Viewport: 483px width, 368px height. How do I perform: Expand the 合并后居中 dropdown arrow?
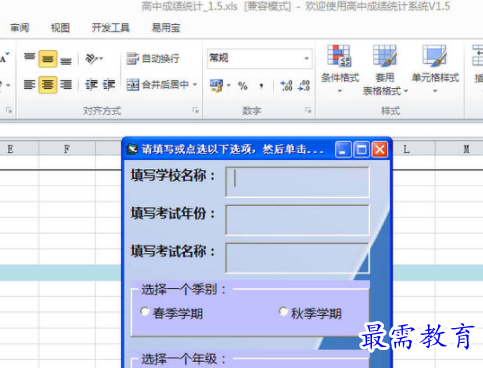point(195,85)
